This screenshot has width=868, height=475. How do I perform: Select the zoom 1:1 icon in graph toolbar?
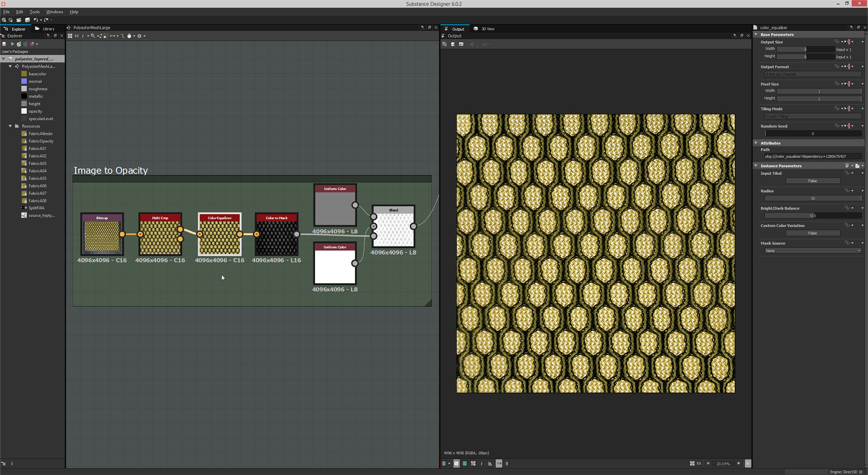tap(76, 36)
